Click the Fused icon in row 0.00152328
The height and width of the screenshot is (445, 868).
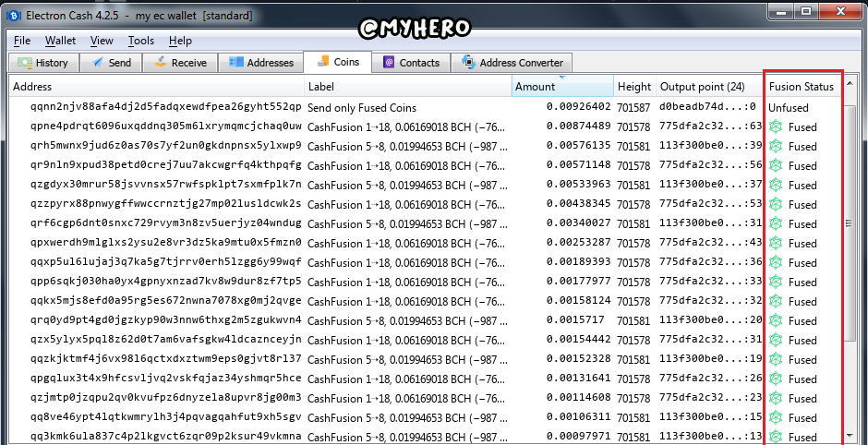click(777, 360)
